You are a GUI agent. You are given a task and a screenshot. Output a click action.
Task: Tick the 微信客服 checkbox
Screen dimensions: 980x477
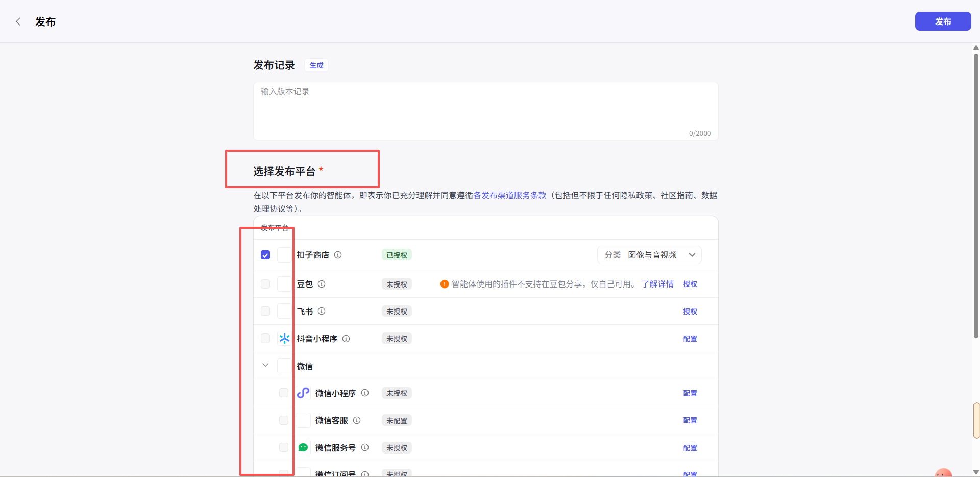284,420
